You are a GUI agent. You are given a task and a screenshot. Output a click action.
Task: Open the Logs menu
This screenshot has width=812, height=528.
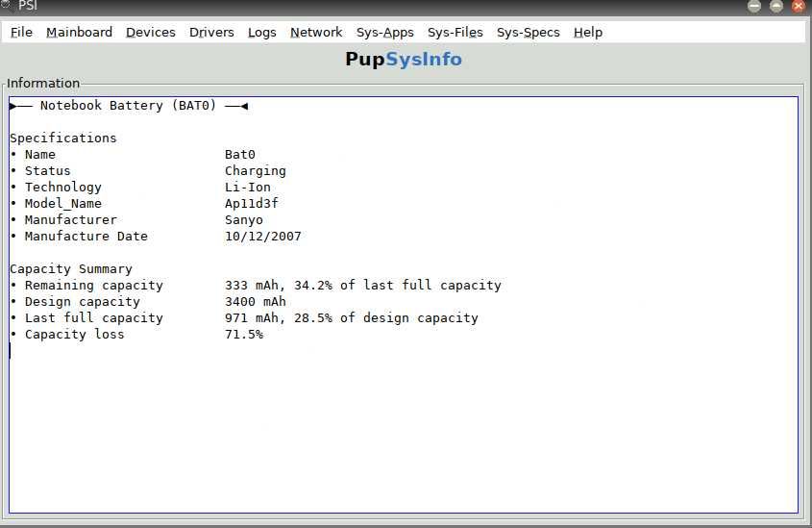(x=261, y=32)
